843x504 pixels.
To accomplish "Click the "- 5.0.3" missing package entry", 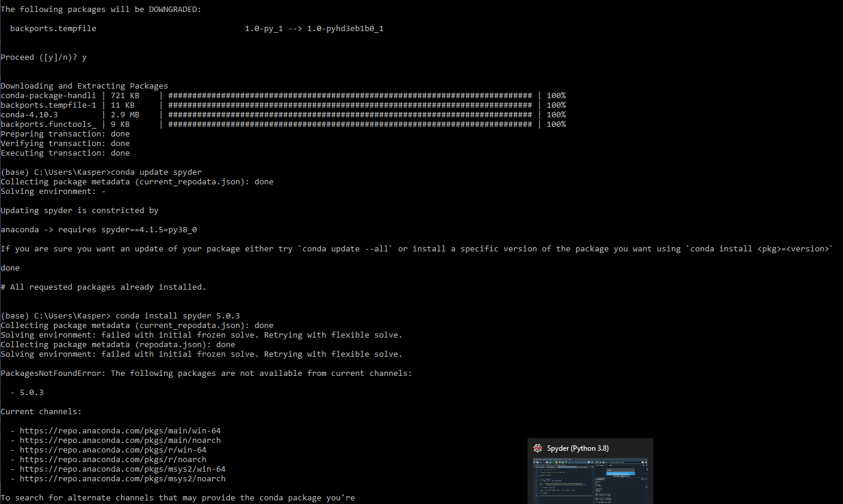I will pos(27,393).
